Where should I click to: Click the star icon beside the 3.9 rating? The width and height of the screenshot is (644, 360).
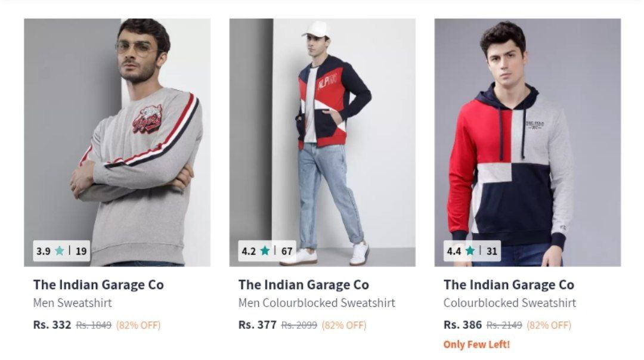[60, 250]
